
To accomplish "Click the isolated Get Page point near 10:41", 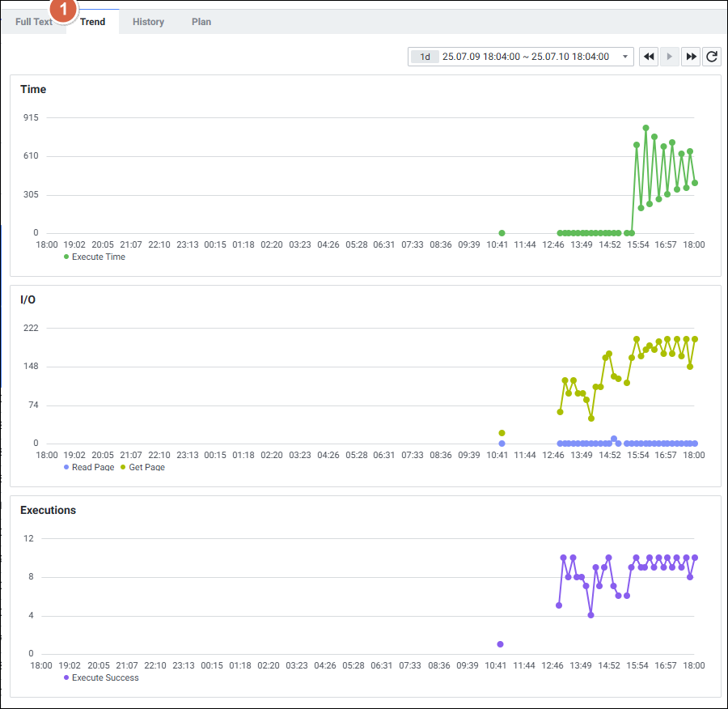I will [502, 433].
